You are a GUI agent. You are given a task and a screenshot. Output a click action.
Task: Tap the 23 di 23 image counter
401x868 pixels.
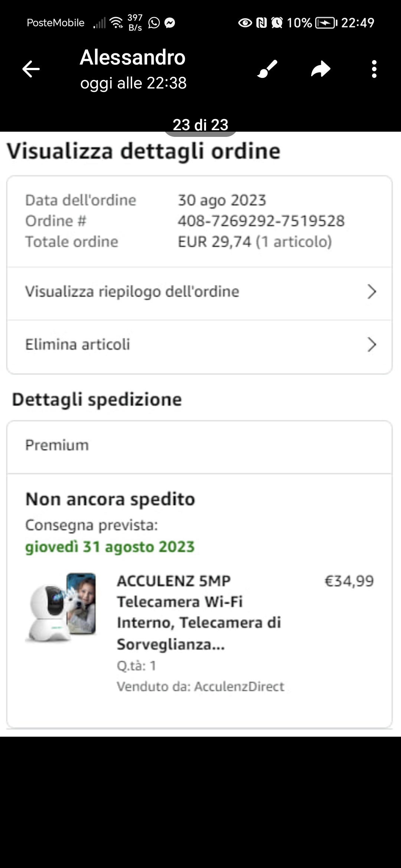pos(200,125)
